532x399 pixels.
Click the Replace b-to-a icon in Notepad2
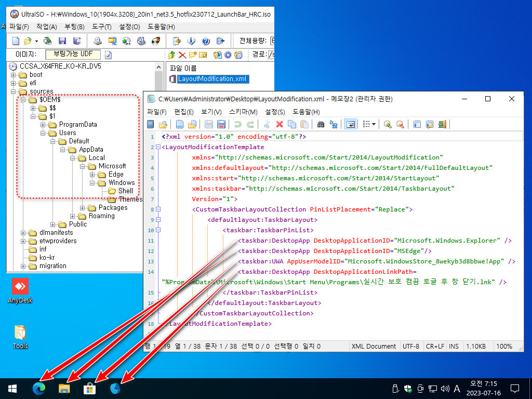click(333, 125)
